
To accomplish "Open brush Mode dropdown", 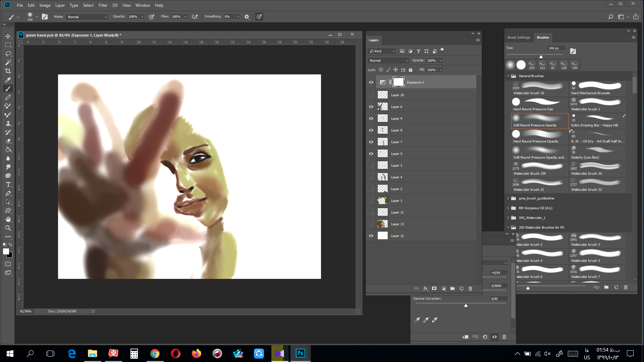I will (x=87, y=17).
